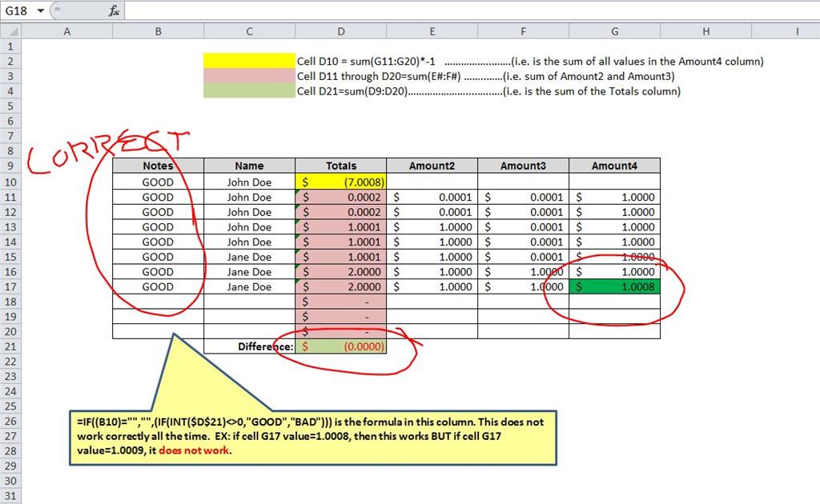Click the Amount3 column header cell

523,166
